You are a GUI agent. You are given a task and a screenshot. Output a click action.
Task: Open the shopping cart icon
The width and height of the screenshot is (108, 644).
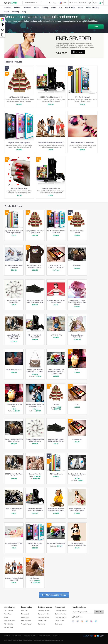(100, 3)
